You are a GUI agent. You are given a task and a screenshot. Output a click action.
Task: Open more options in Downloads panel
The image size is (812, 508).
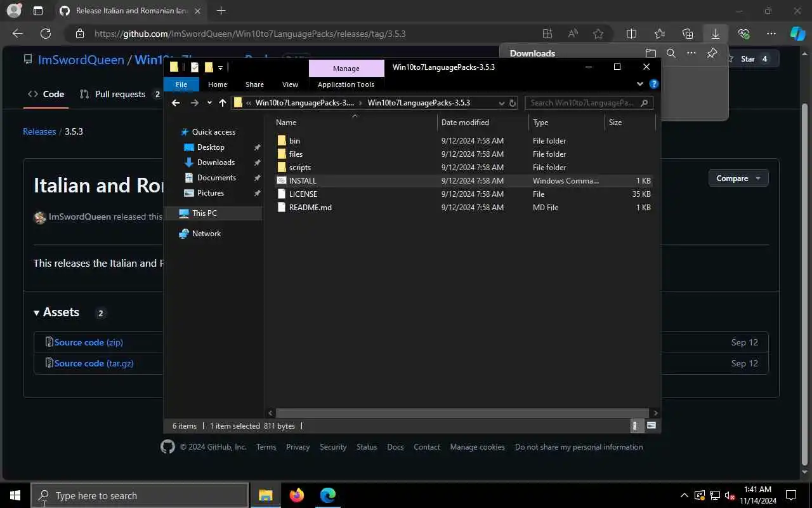point(691,53)
